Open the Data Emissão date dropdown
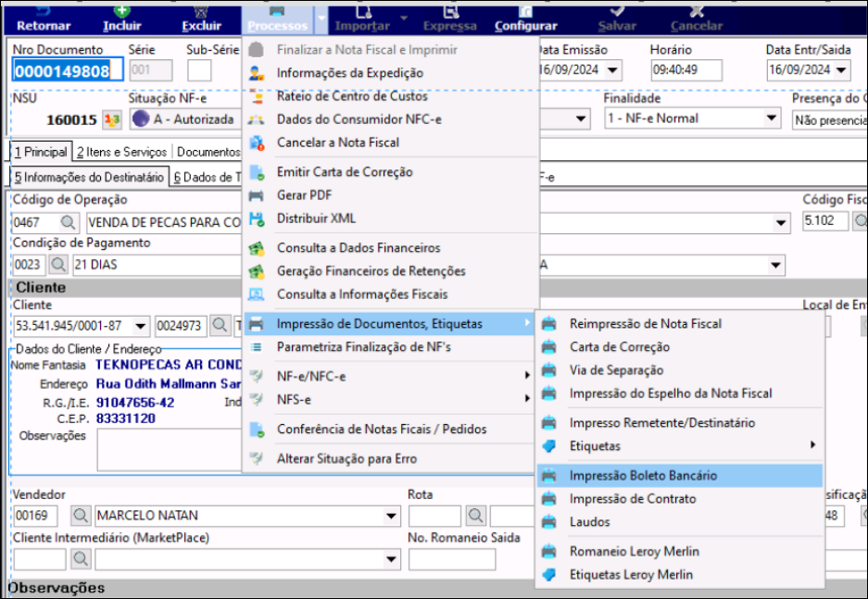The image size is (868, 599). [613, 70]
